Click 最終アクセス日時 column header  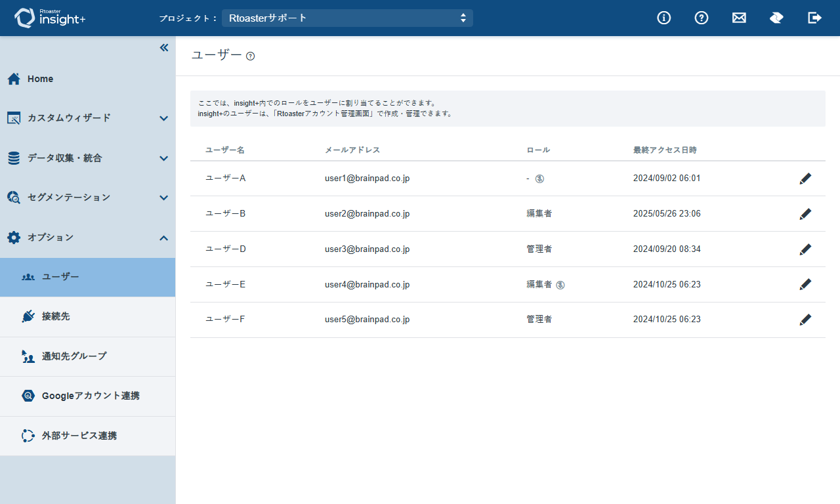point(665,150)
